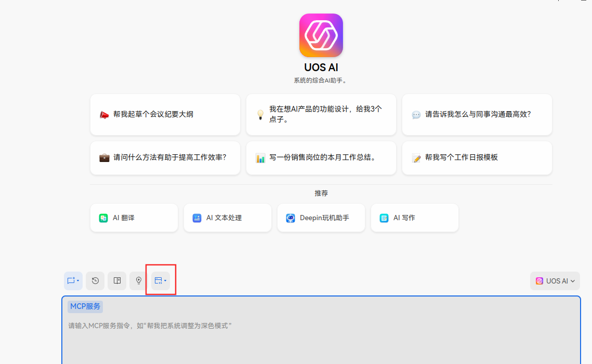Image resolution: width=592 pixels, height=364 pixels.
Task: Click the UOS AI title text
Action: (321, 68)
